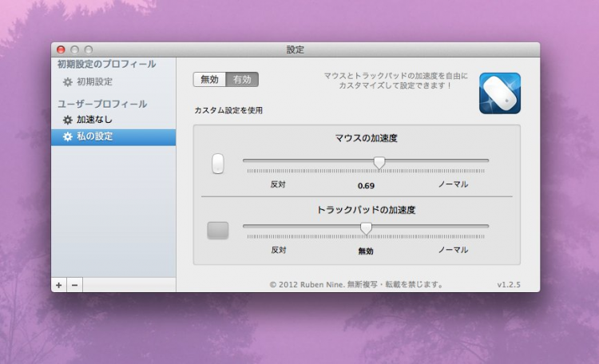Image resolution: width=599 pixels, height=364 pixels.
Task: Click gear icon beside 加速なし profile
Action: [x=68, y=120]
